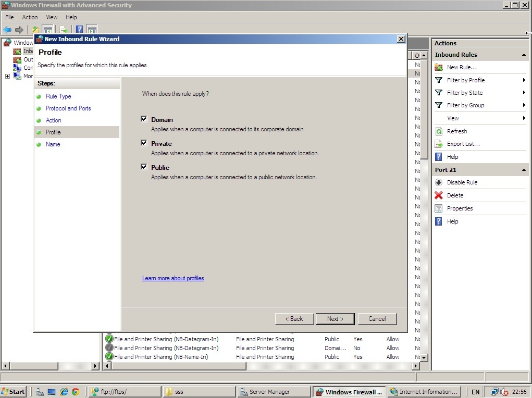Click the blue Back arrow in the toolbar

tap(7, 30)
